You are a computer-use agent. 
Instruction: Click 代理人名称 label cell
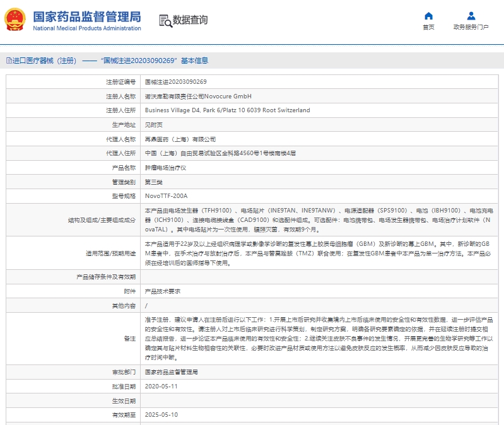[x=73, y=139]
